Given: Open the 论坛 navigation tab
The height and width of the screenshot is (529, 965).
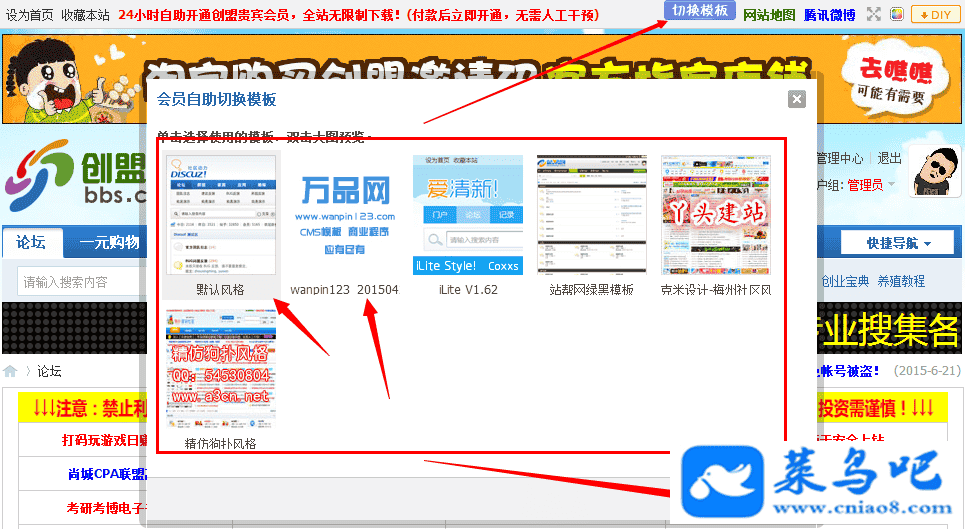Looking at the screenshot, I should (31, 242).
